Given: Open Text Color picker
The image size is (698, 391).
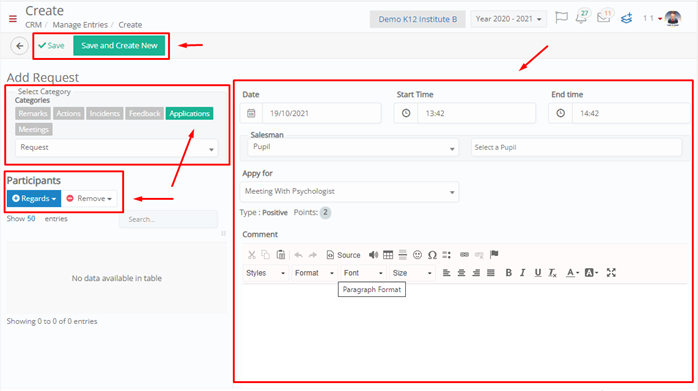Looking at the screenshot, I should 572,273.
